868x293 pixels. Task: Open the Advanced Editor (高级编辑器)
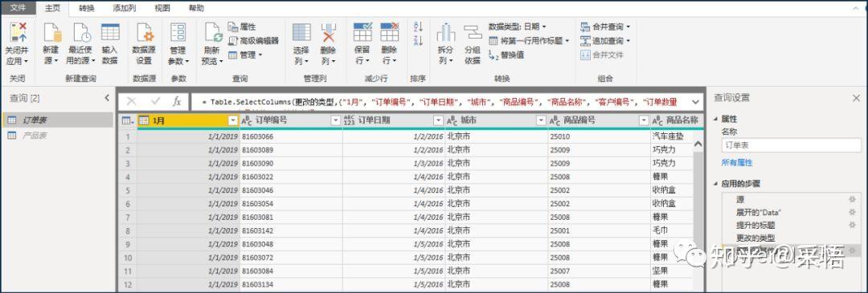(253, 40)
